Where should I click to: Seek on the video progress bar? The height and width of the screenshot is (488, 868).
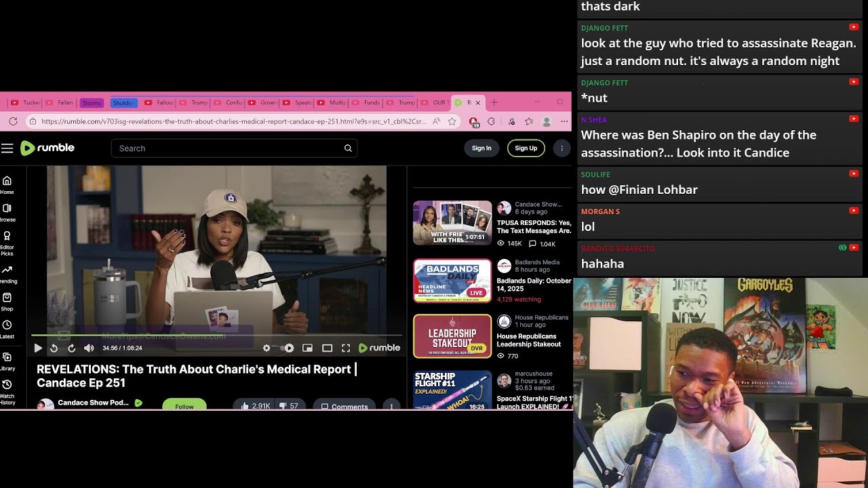pos(216,335)
